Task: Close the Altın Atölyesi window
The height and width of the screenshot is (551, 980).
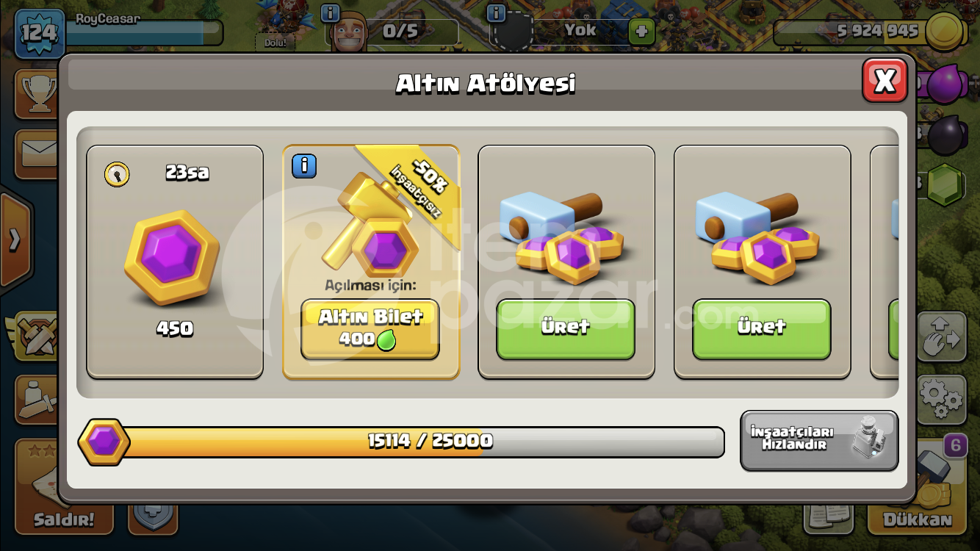Action: click(x=884, y=80)
